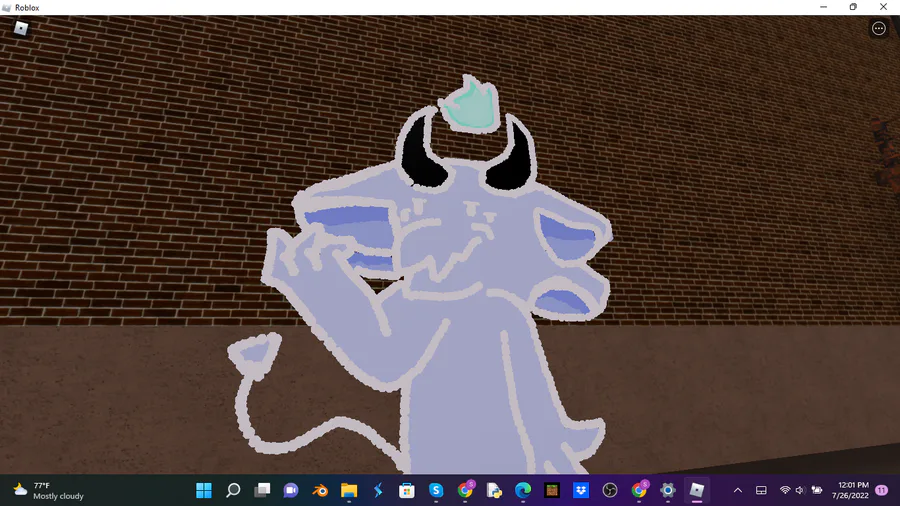Open first Chrome profile icon after Skype

tap(465, 489)
